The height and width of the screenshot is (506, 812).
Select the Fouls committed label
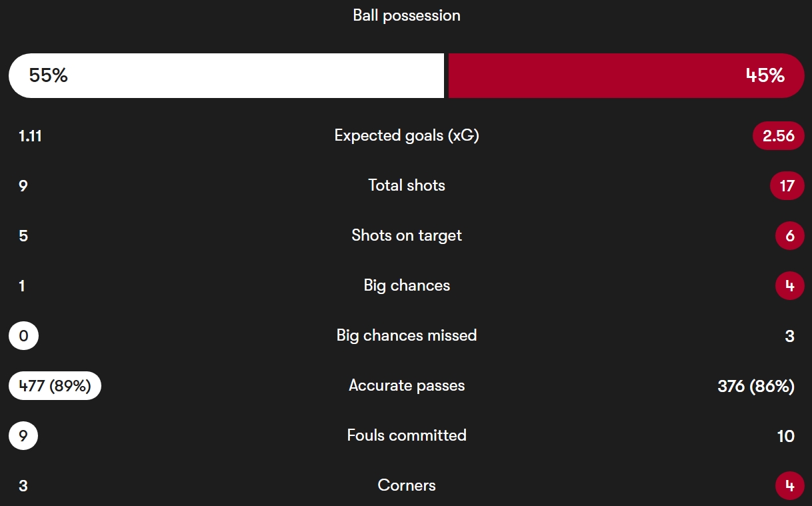pyautogui.click(x=406, y=435)
